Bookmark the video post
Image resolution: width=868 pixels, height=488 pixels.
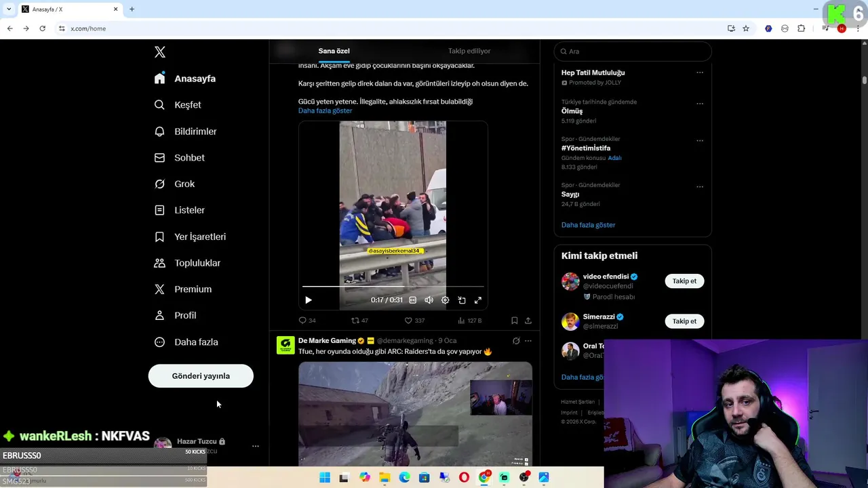coord(515,321)
